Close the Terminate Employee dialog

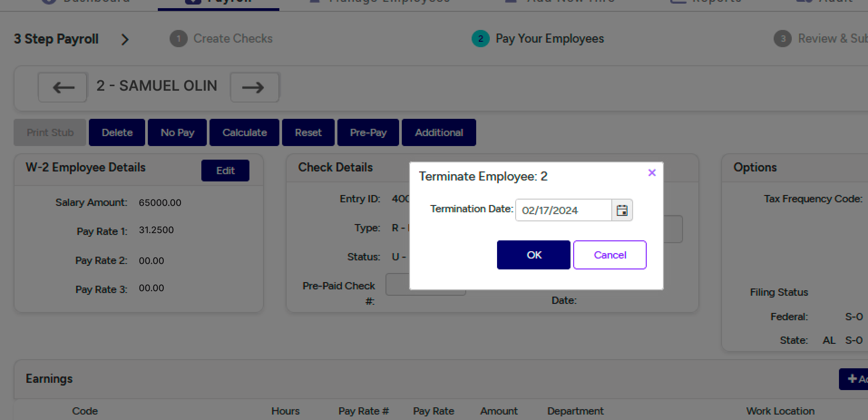point(652,173)
